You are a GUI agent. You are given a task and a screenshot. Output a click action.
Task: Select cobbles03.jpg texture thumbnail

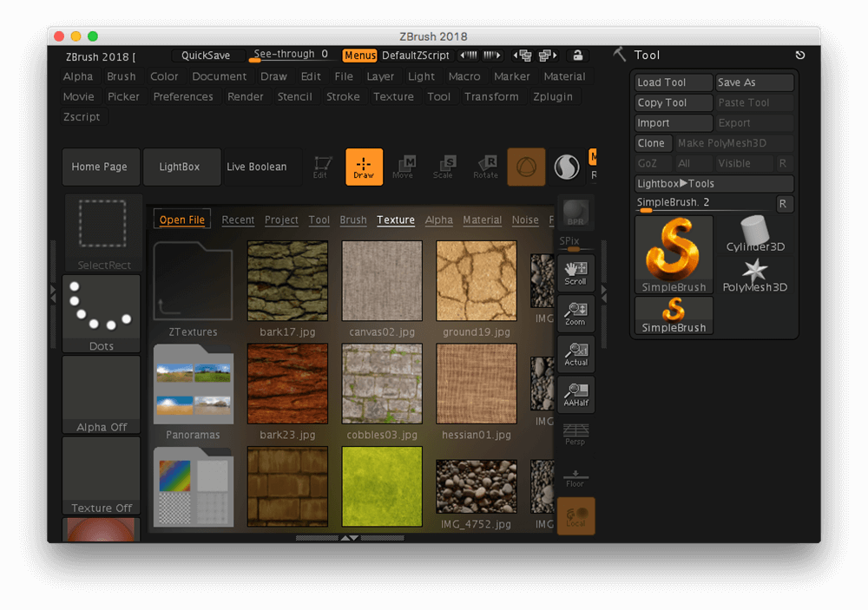click(x=382, y=384)
